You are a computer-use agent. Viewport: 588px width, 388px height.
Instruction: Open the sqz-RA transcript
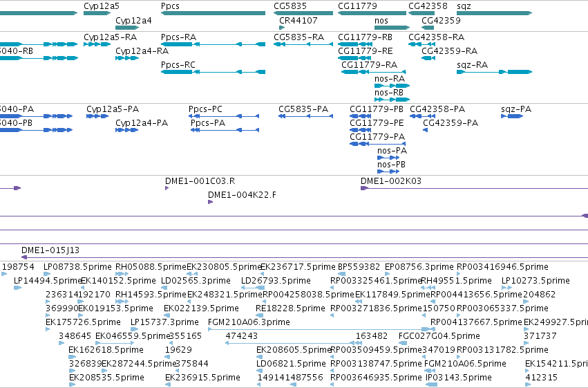click(494, 72)
